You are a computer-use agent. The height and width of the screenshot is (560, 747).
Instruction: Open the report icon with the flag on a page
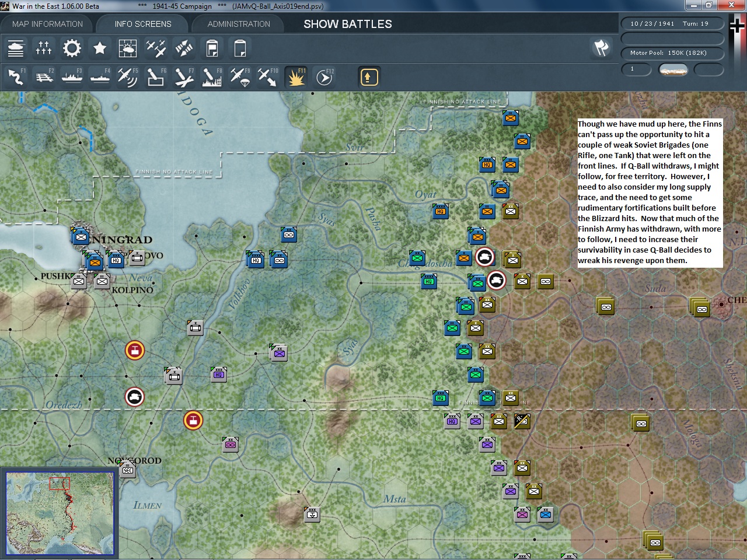pos(212,48)
